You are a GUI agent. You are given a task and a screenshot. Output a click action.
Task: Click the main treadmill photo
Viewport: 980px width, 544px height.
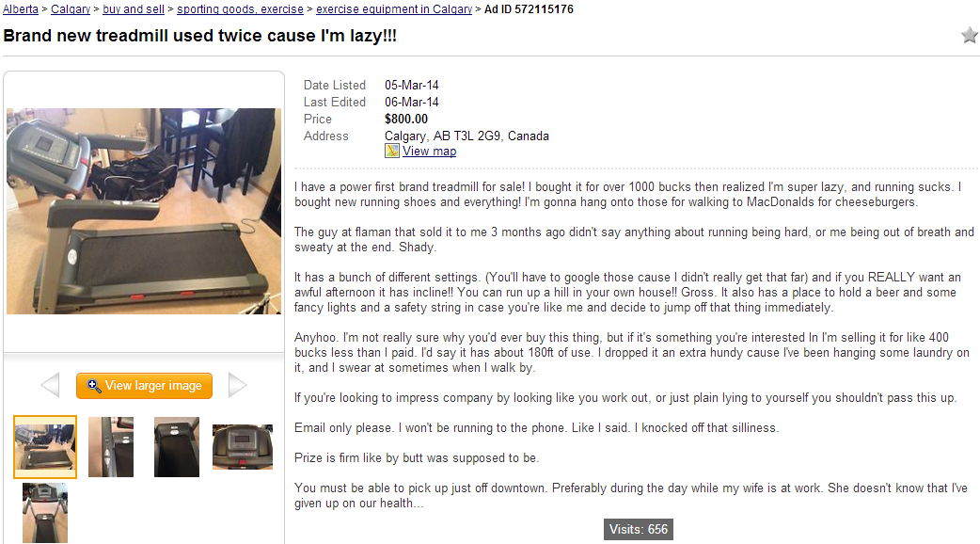(144, 211)
